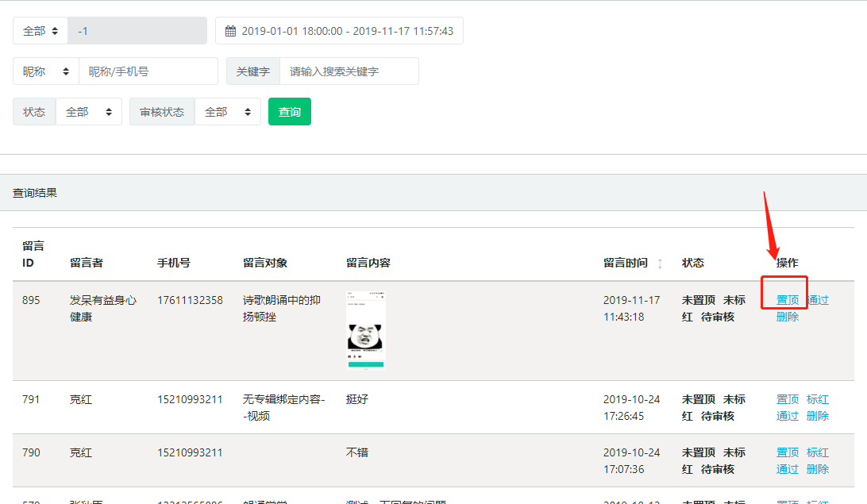Click the date range picker field
This screenshot has height=504, width=867.
347,31
